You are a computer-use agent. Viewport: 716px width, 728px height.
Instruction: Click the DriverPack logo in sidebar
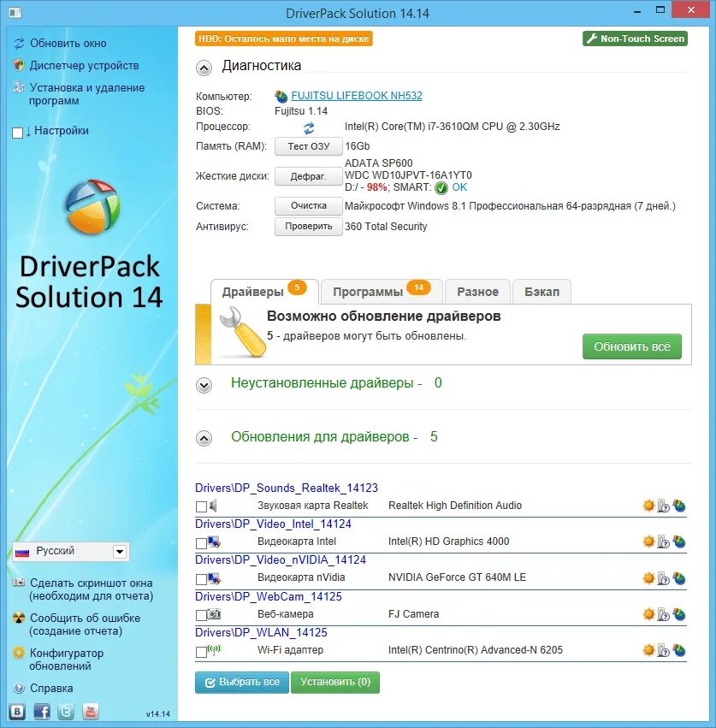coord(93,207)
